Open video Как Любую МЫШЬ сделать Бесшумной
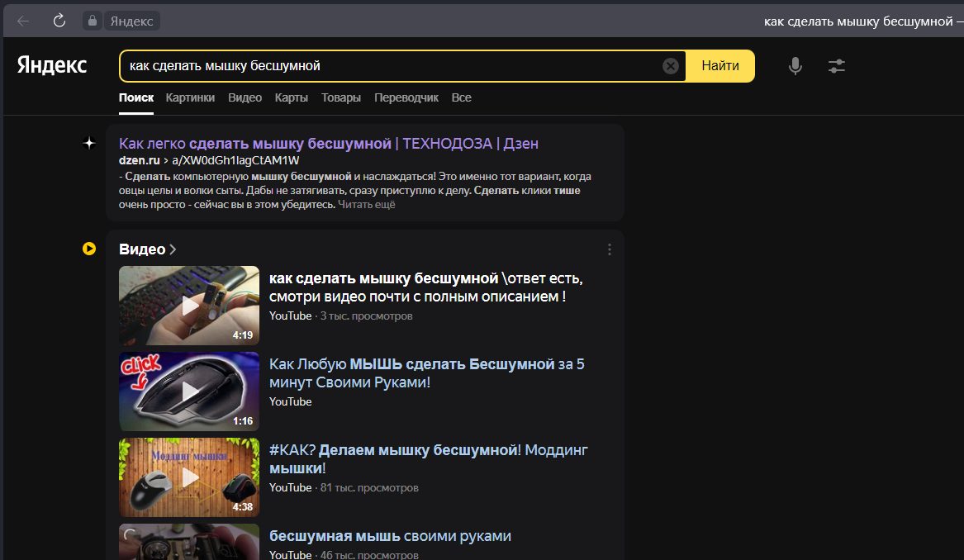964x560 pixels. 427,373
